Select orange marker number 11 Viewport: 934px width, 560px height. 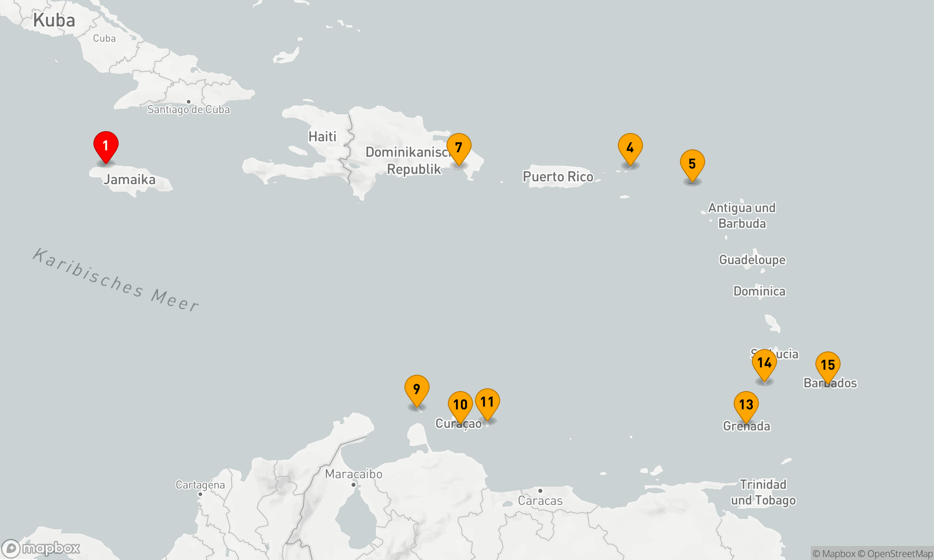(x=487, y=402)
